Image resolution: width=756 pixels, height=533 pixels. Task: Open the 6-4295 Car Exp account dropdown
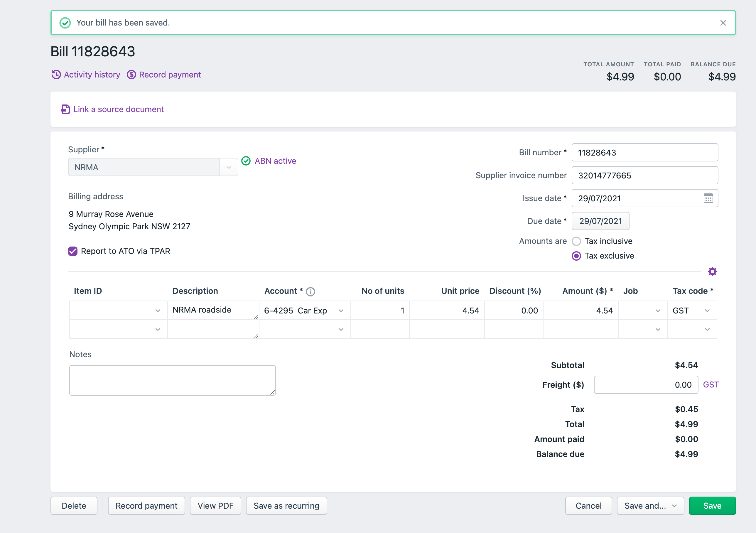[x=341, y=311]
